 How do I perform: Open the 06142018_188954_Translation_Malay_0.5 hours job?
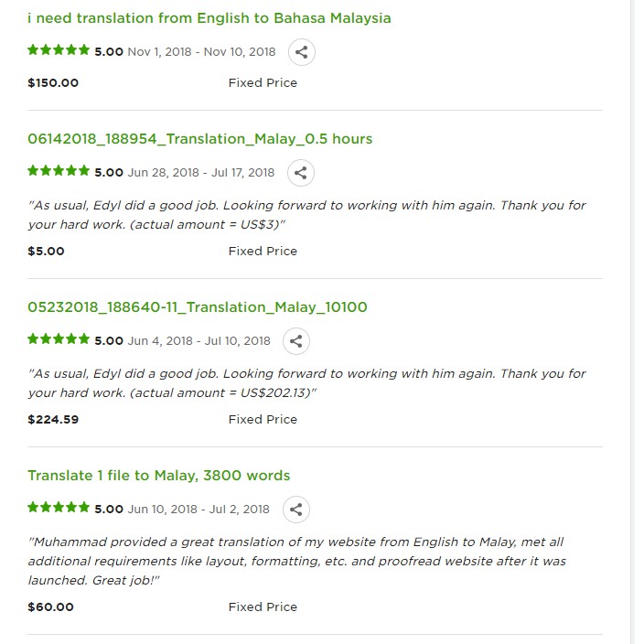[x=200, y=139]
